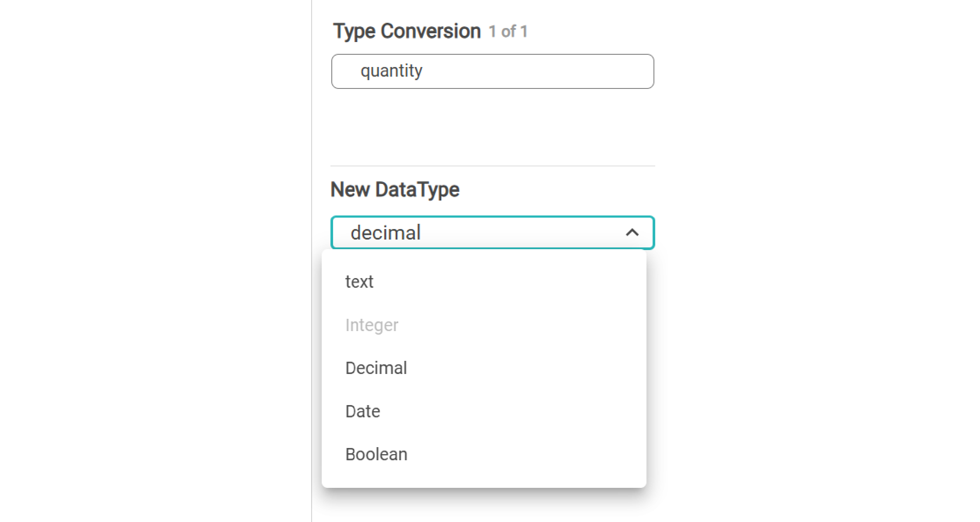Click empty space below the Boolean option
Image resolution: width=980 pixels, height=522 pixels.
pos(484,477)
